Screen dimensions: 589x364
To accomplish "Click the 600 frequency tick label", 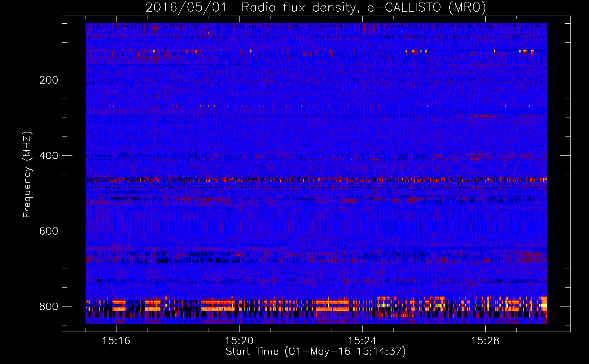I will (49, 231).
